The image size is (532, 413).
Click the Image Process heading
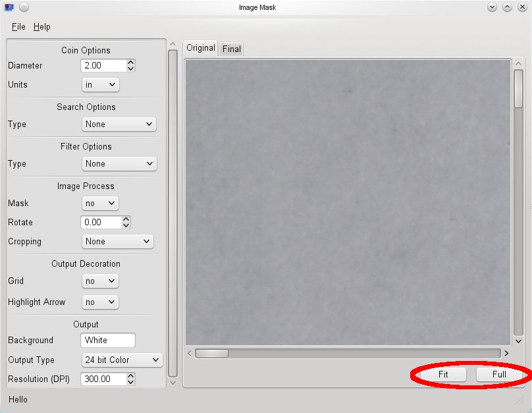point(86,186)
